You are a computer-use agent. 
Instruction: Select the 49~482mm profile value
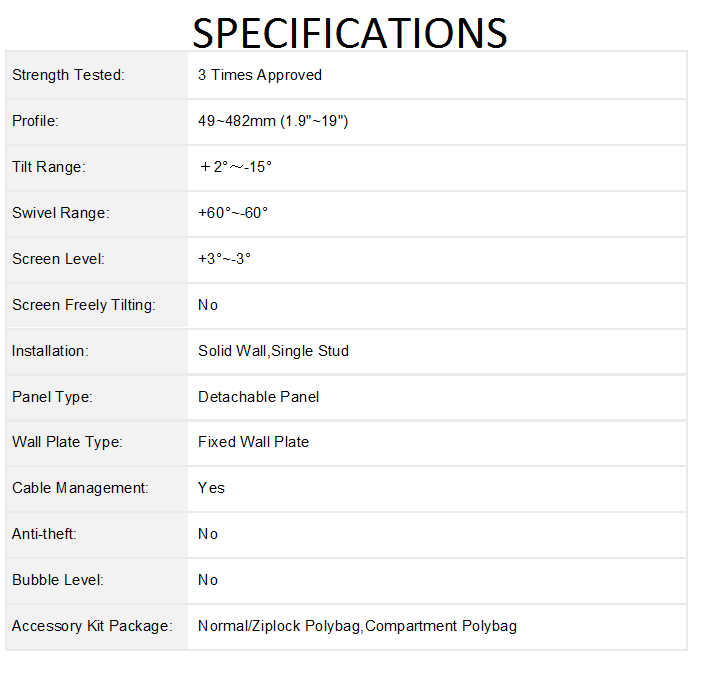pyautogui.click(x=272, y=121)
